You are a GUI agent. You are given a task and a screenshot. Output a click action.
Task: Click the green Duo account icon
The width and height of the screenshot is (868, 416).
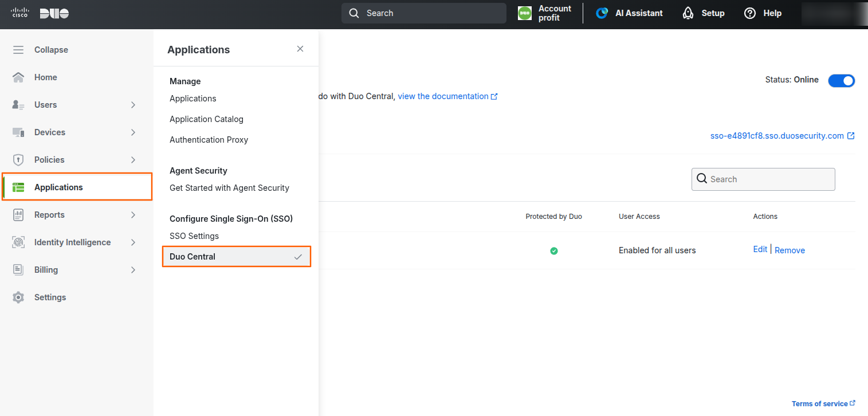click(525, 13)
